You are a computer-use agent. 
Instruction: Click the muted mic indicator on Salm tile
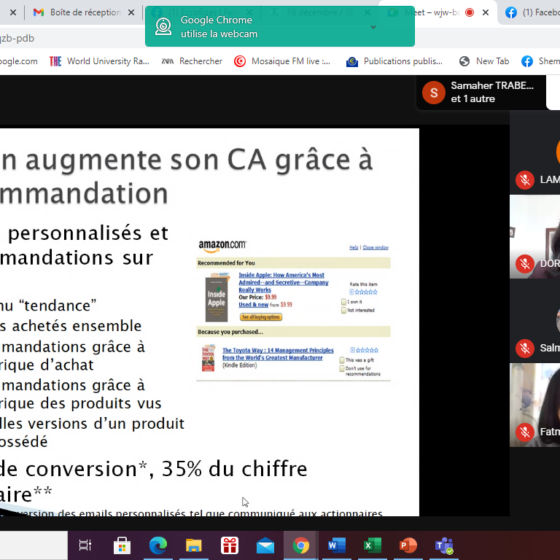click(525, 348)
